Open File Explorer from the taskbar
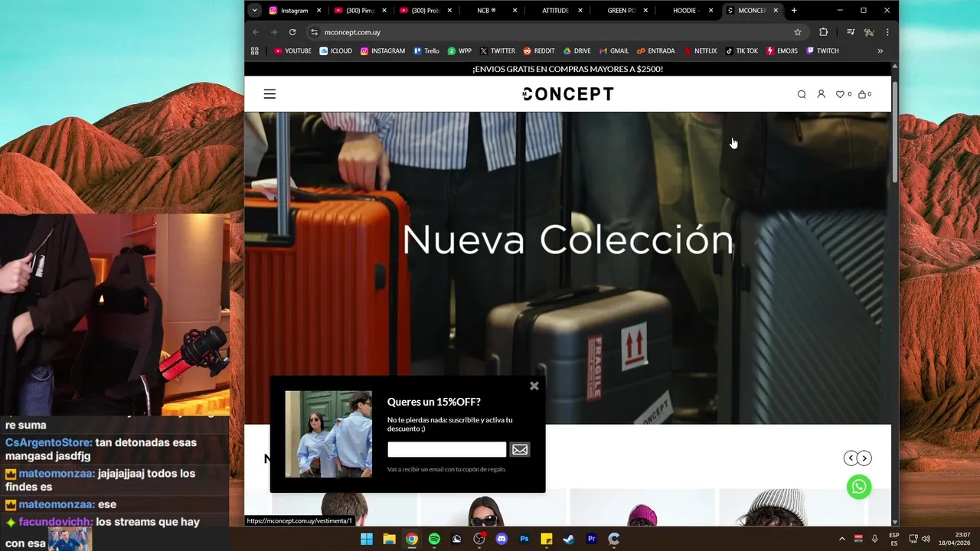The height and width of the screenshot is (551, 980). tap(389, 539)
